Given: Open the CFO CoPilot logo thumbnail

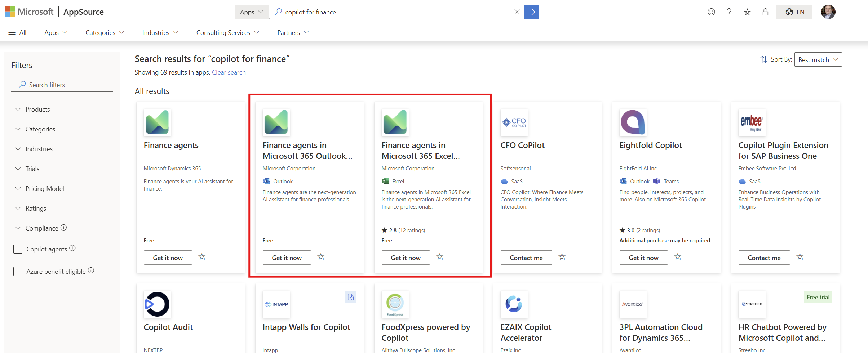Looking at the screenshot, I should tap(514, 122).
